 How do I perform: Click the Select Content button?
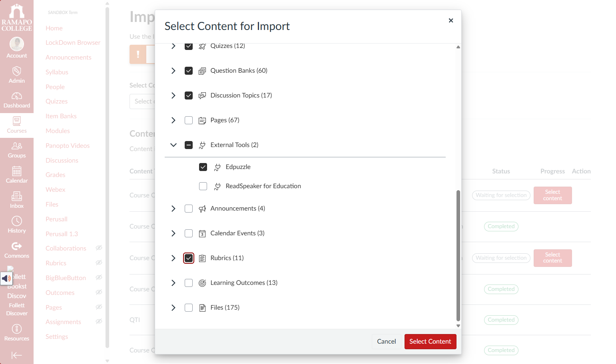pos(430,342)
